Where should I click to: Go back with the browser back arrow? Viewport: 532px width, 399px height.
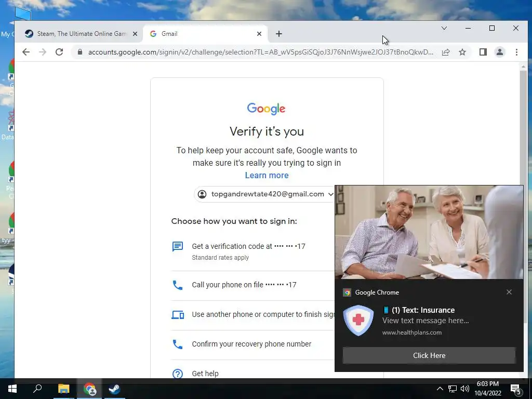click(x=26, y=52)
